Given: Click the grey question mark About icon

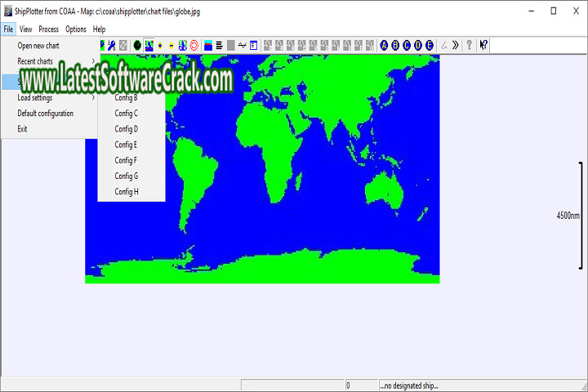Looking at the screenshot, I should (x=469, y=46).
